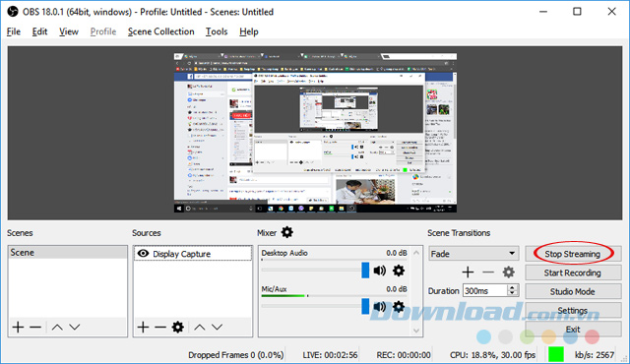Click Dropped Frames 0 (0.0%) status
Viewport: 630px width, 364px height.
pos(236,355)
